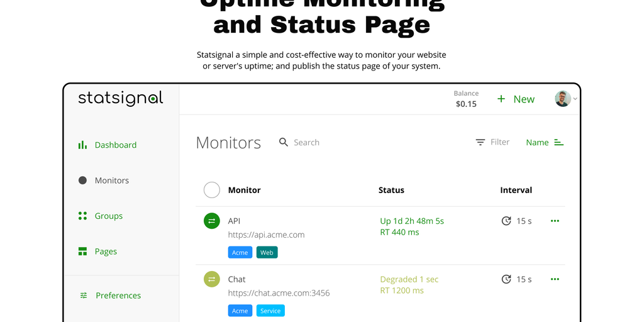Click the Pages layout icon

pyautogui.click(x=82, y=252)
